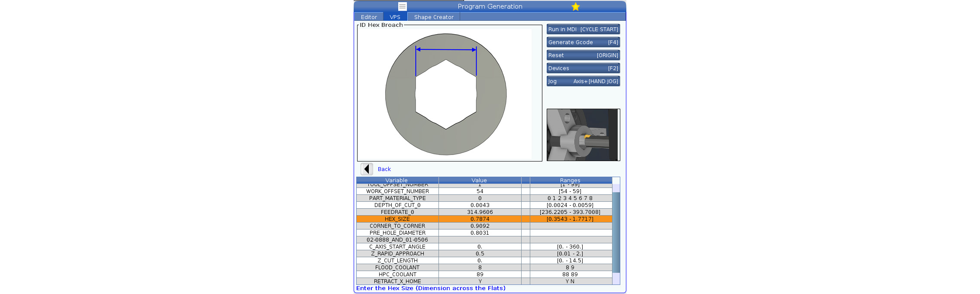
Task: Click the 0 1 2 3 4 5 6 7 8 range cell
Action: pyautogui.click(x=571, y=198)
